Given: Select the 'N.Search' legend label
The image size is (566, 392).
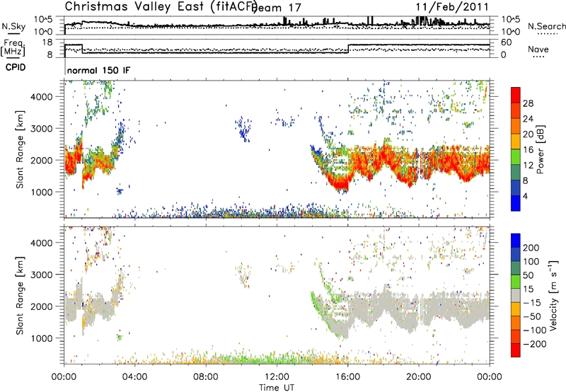Looking at the screenshot, I should pyautogui.click(x=546, y=26).
